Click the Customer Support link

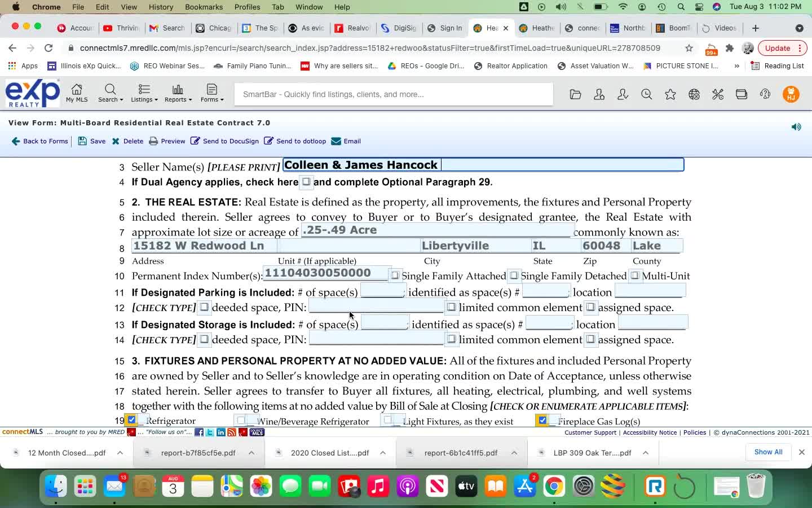(x=590, y=432)
